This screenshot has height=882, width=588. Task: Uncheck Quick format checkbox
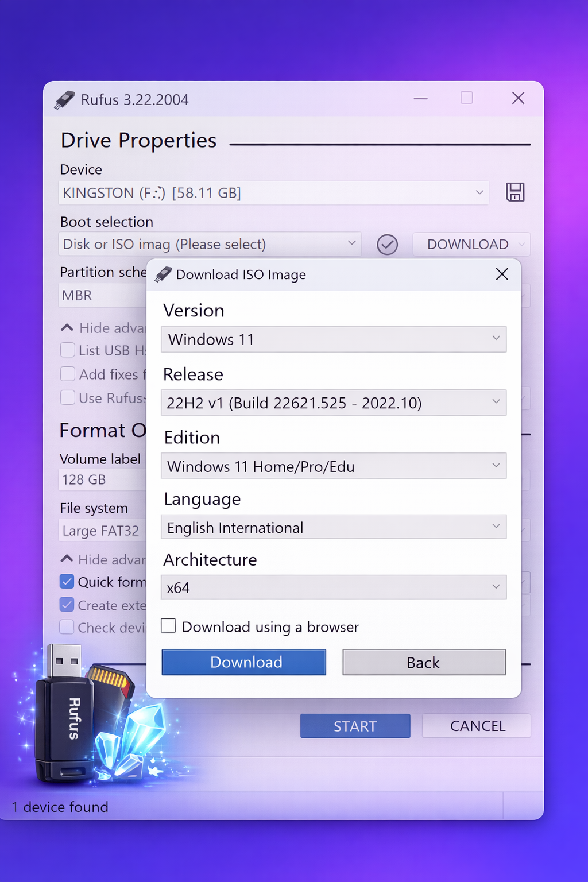coord(67,582)
